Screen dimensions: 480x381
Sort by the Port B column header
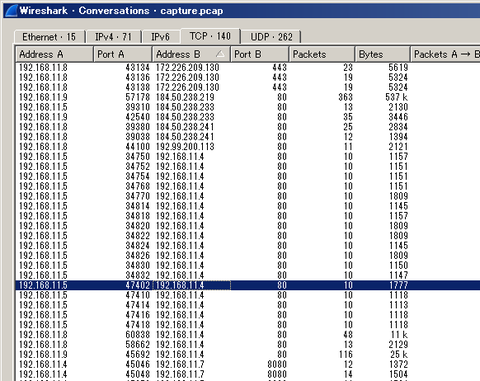pos(260,54)
